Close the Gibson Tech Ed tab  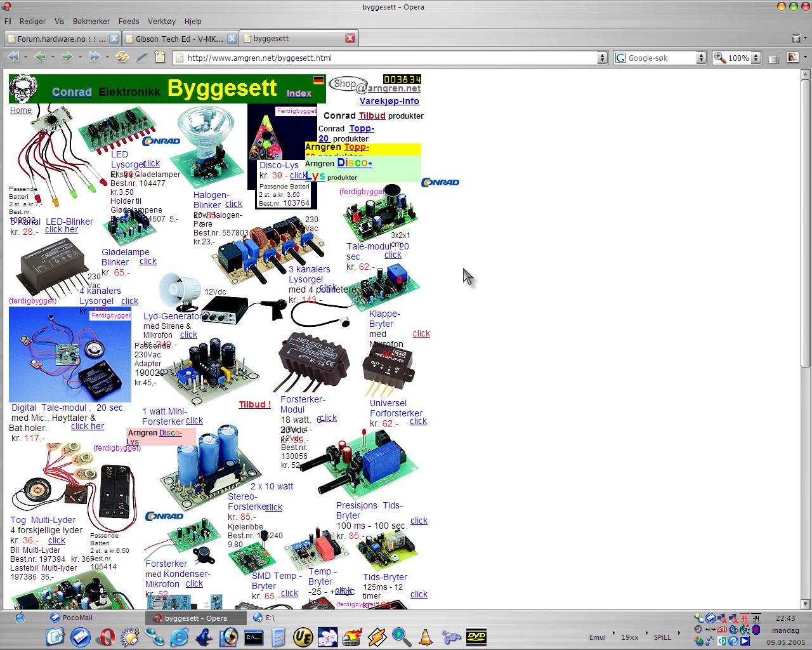[232, 38]
